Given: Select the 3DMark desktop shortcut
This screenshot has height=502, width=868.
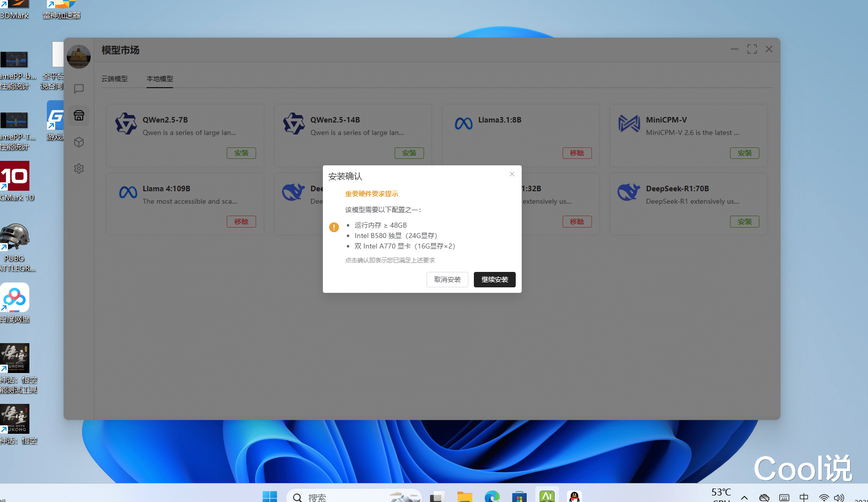Looking at the screenshot, I should pyautogui.click(x=14, y=10).
